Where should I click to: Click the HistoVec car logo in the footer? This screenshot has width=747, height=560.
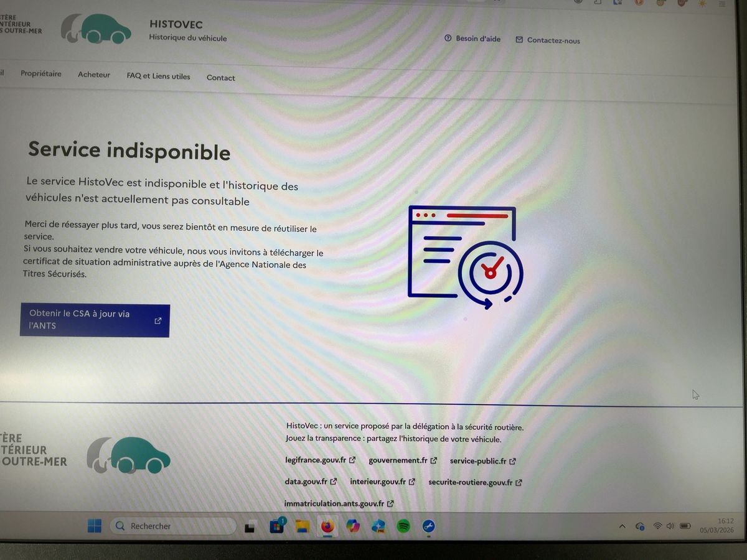pyautogui.click(x=129, y=455)
